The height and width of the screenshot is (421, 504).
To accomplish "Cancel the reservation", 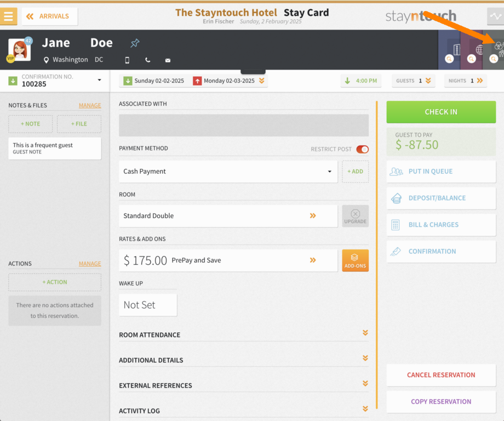I will click(441, 375).
